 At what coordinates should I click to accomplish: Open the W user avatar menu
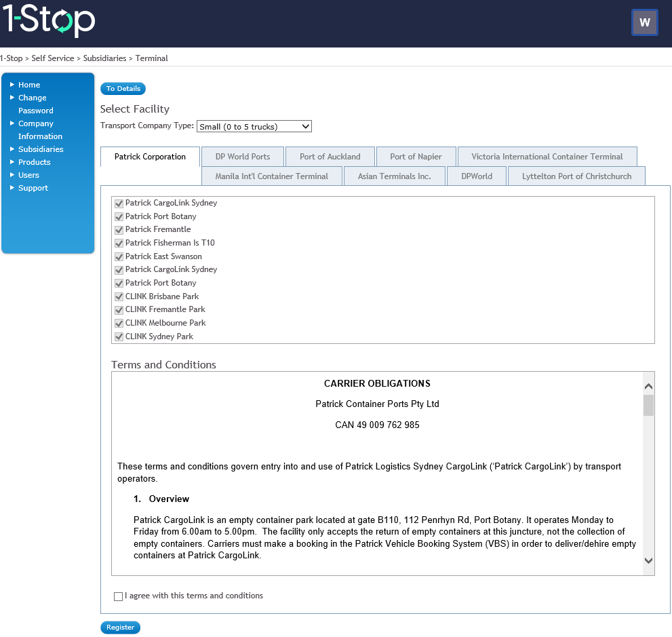(645, 22)
